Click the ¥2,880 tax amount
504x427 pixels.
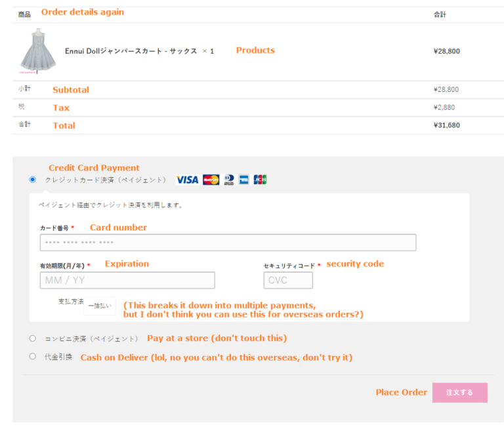click(x=444, y=108)
